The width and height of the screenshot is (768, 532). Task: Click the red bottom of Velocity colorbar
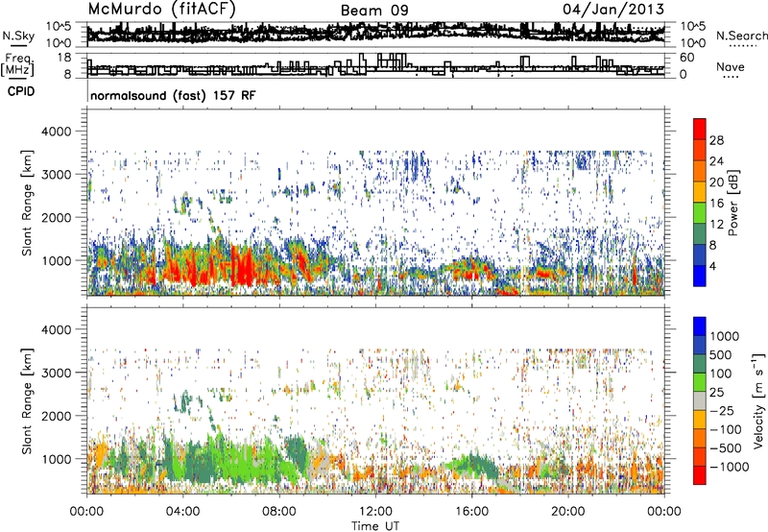[700, 475]
